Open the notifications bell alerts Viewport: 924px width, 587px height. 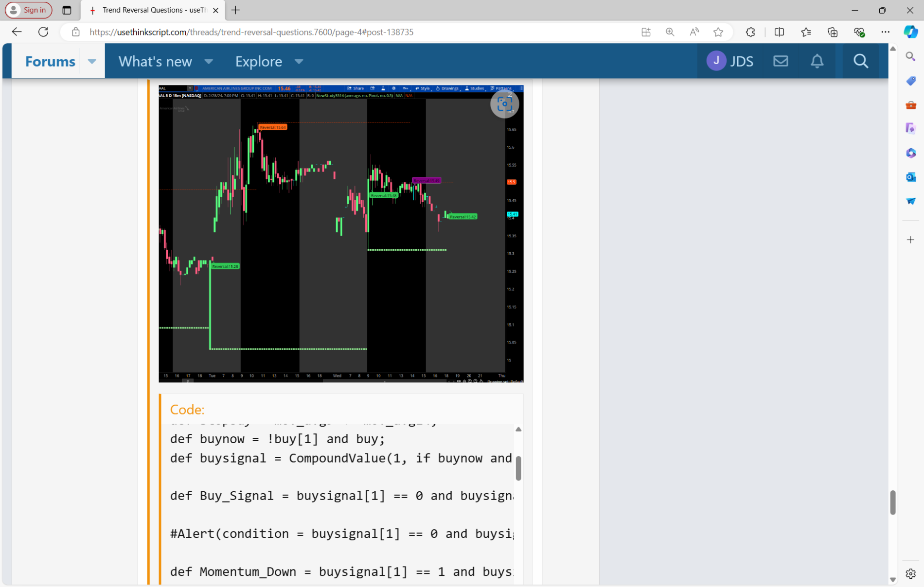coord(817,61)
